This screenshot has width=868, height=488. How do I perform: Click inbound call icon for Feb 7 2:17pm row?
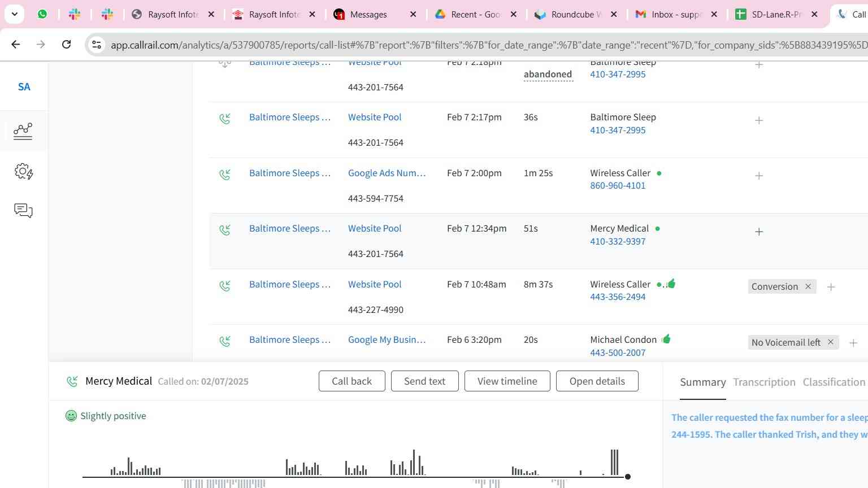click(x=225, y=119)
